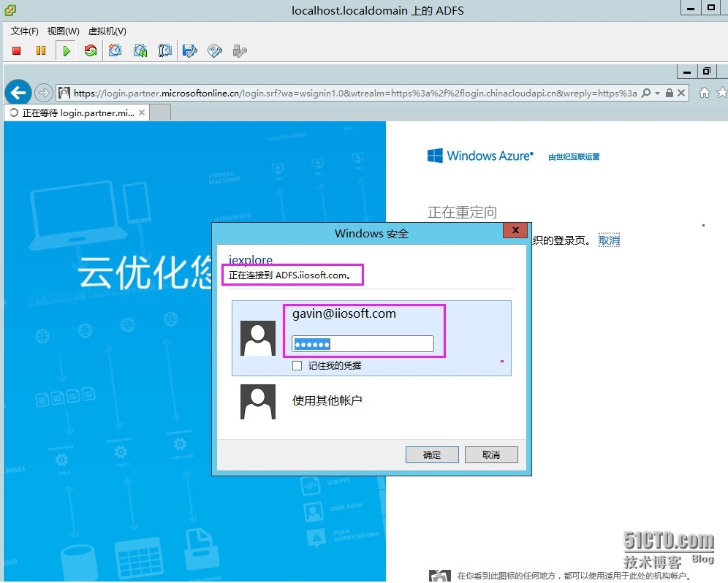Pause the virtual machine with the yellow icon
This screenshot has height=583, width=728.
(41, 50)
